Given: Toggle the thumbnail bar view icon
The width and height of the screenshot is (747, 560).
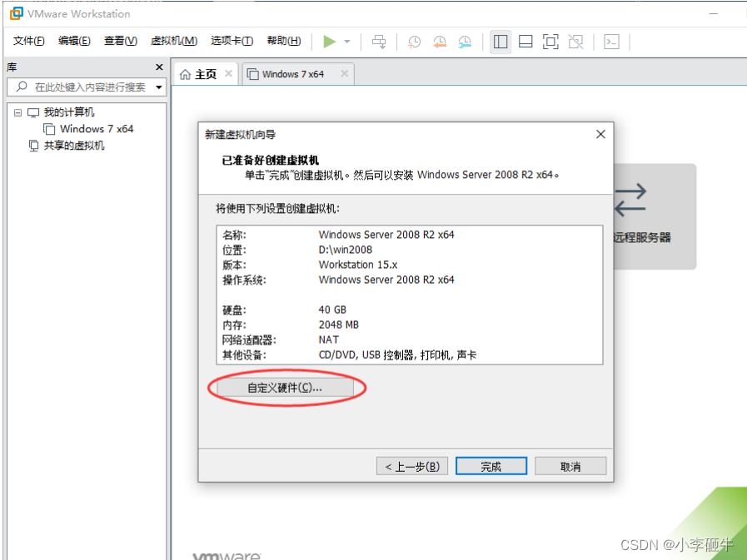Looking at the screenshot, I should [525, 42].
